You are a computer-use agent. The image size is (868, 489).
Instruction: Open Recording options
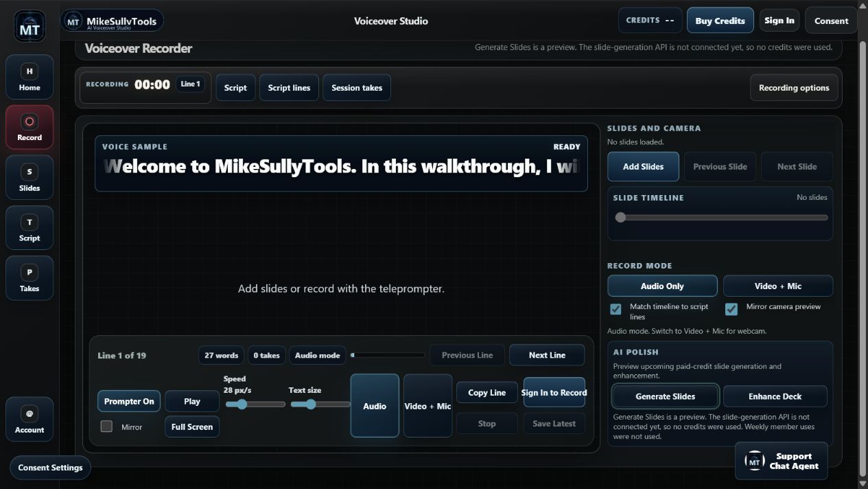point(794,87)
